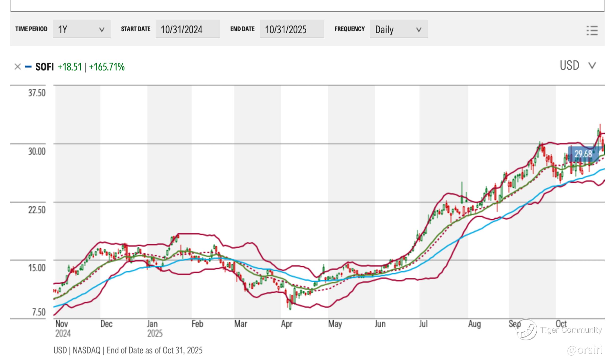Click the +165.71% percent change text
Screen dimensions: 615x364
pyautogui.click(x=107, y=67)
